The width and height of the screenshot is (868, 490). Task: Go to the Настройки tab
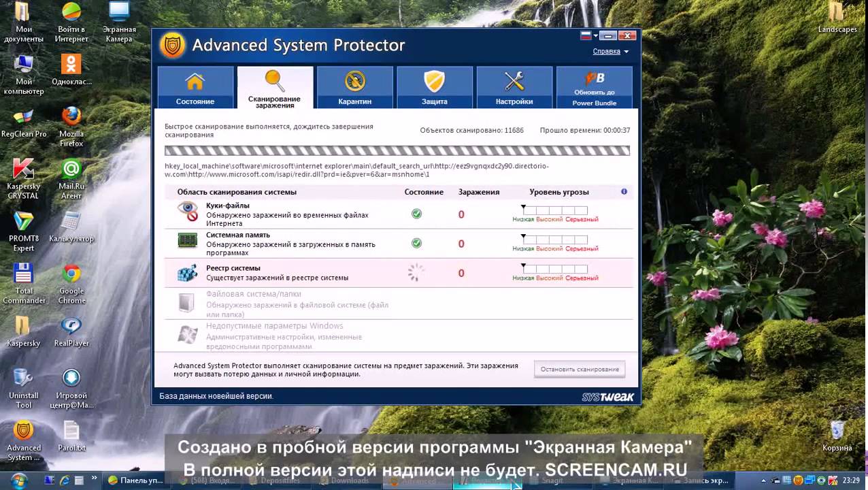[514, 87]
